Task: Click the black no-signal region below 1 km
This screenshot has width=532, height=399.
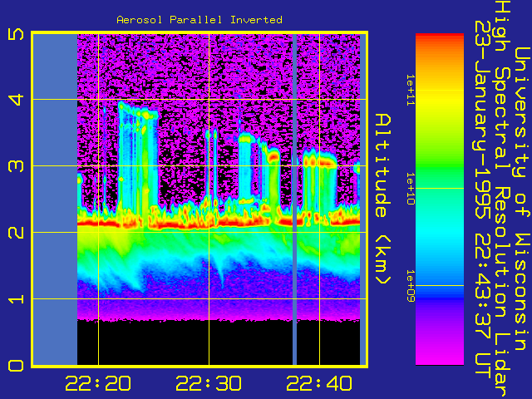Action: coord(217,342)
